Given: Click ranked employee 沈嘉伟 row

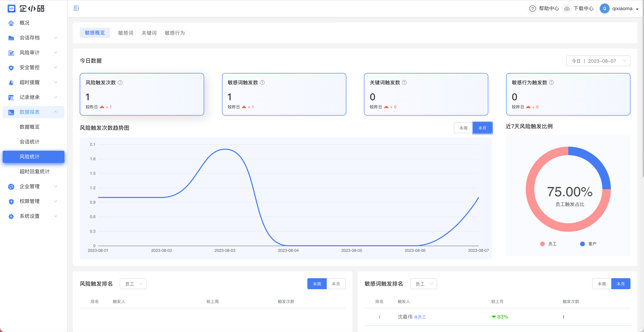Looking at the screenshot, I should point(498,317).
